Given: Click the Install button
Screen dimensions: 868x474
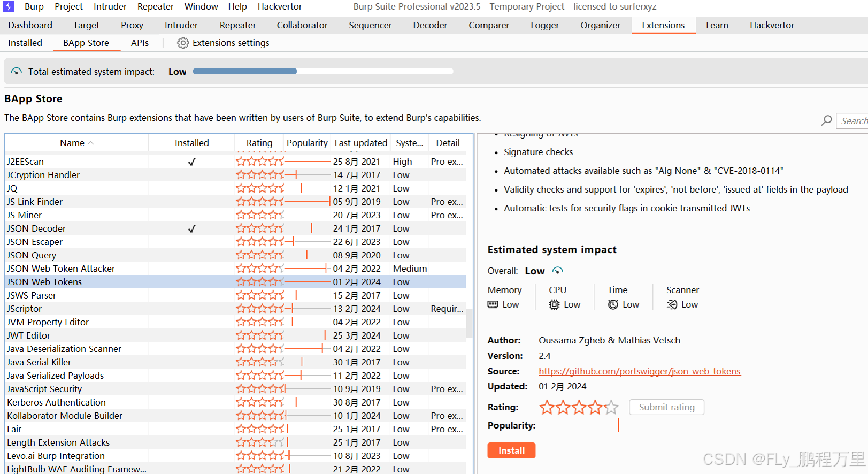Looking at the screenshot, I should point(511,450).
